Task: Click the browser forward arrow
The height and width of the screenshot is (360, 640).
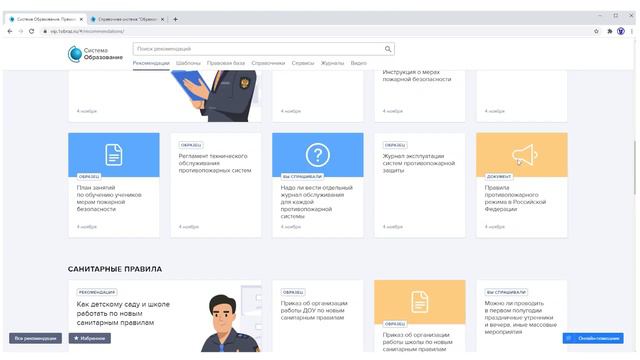Action: 20,31
